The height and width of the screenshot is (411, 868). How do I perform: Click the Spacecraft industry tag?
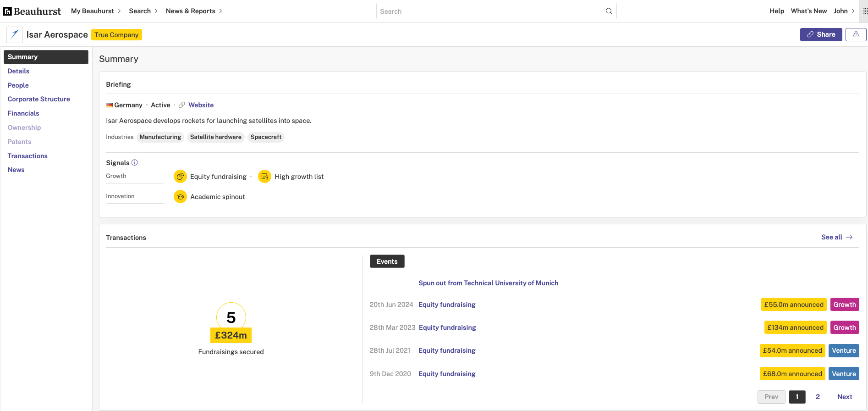266,137
